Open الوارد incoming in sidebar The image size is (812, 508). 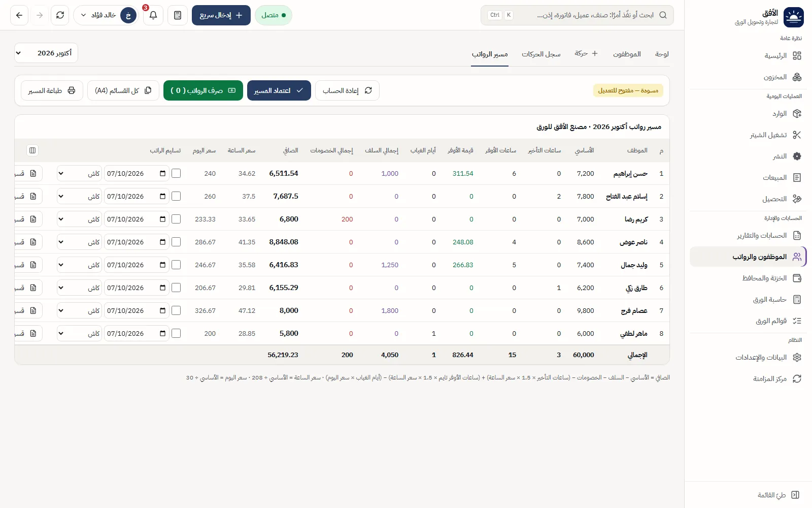748,114
